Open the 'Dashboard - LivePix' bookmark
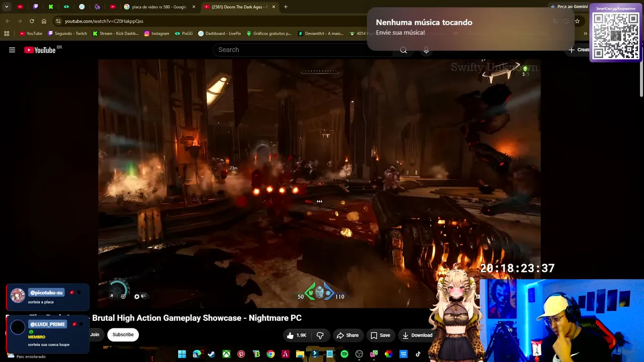Viewport: 644px width, 362px height. [x=219, y=34]
